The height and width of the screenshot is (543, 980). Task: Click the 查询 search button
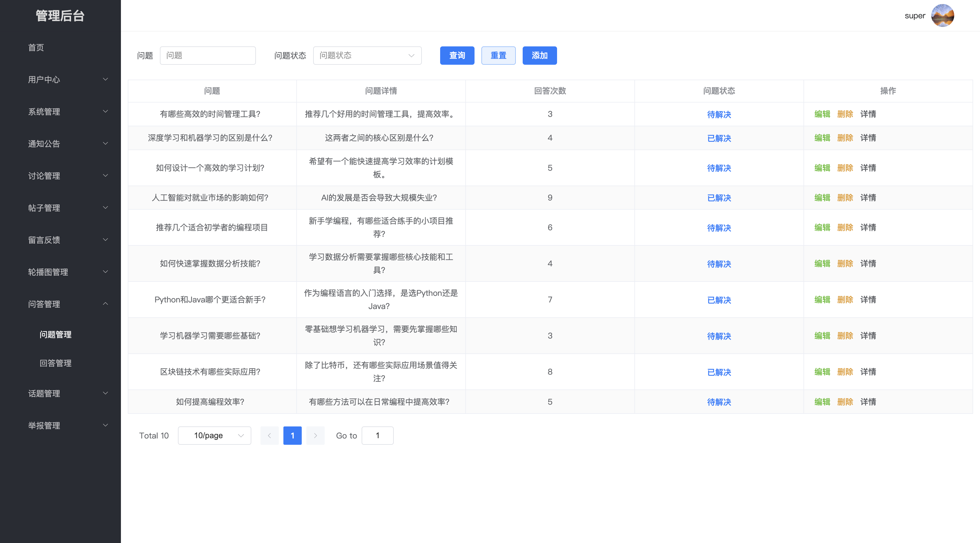(x=457, y=55)
